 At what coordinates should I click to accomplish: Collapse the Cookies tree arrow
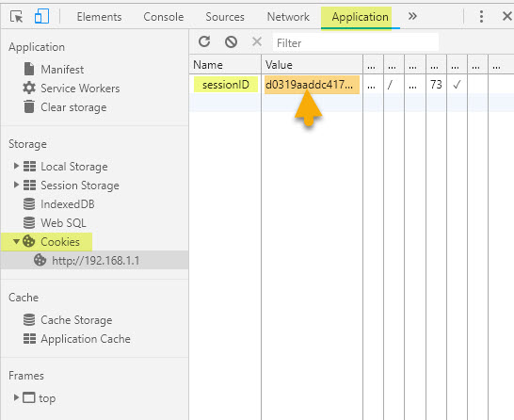coord(16,242)
